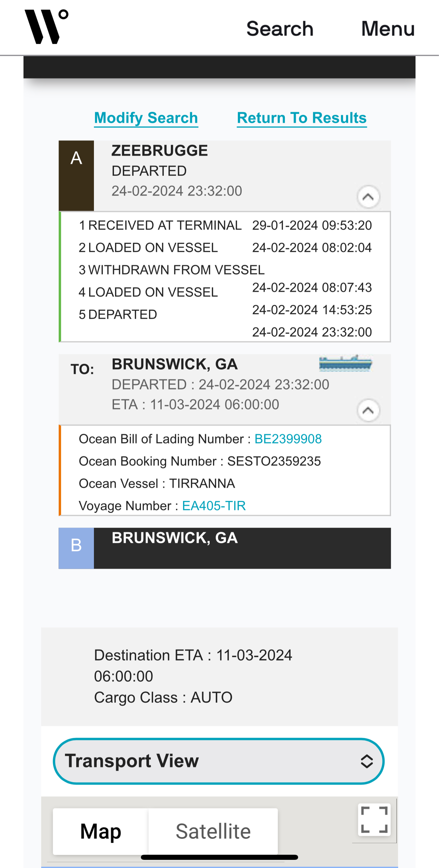Switch to Map view
The height and width of the screenshot is (868, 439).
(x=101, y=831)
